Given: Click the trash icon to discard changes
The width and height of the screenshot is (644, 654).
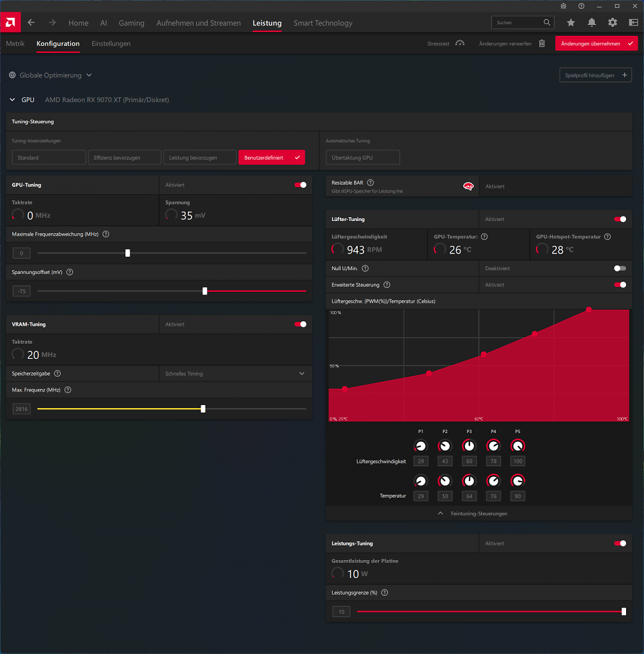Looking at the screenshot, I should (542, 43).
